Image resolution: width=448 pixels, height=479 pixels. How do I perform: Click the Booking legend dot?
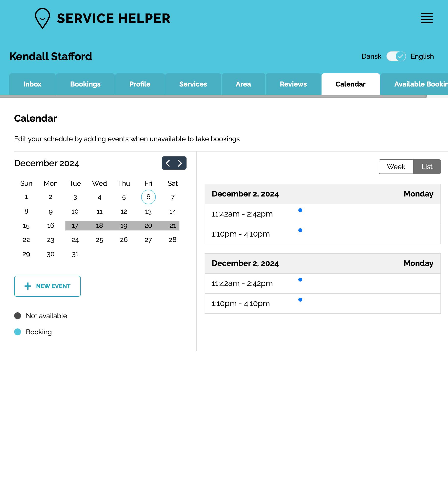[x=18, y=332]
